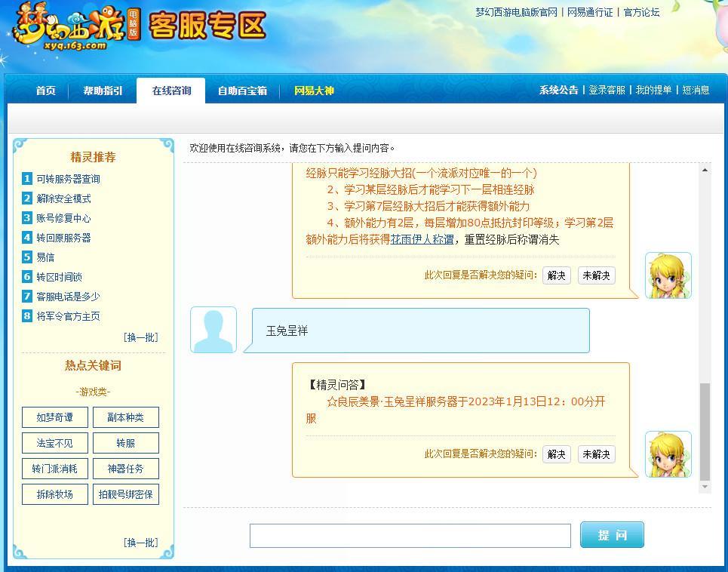Click the 玉兔呈祥 user message bubble
This screenshot has height=572, width=728.
click(x=417, y=331)
